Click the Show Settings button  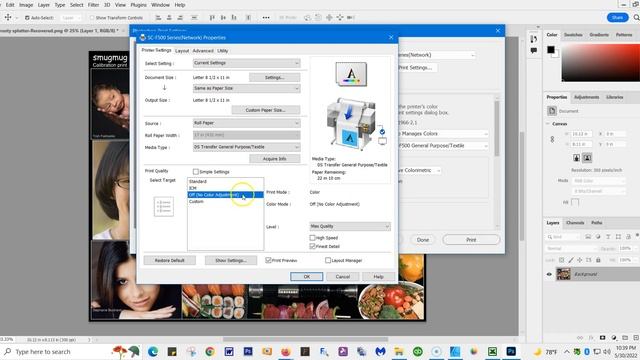pyautogui.click(x=231, y=260)
